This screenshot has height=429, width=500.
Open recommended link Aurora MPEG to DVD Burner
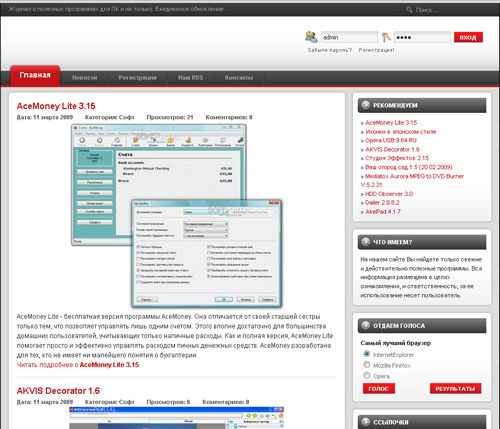[412, 180]
